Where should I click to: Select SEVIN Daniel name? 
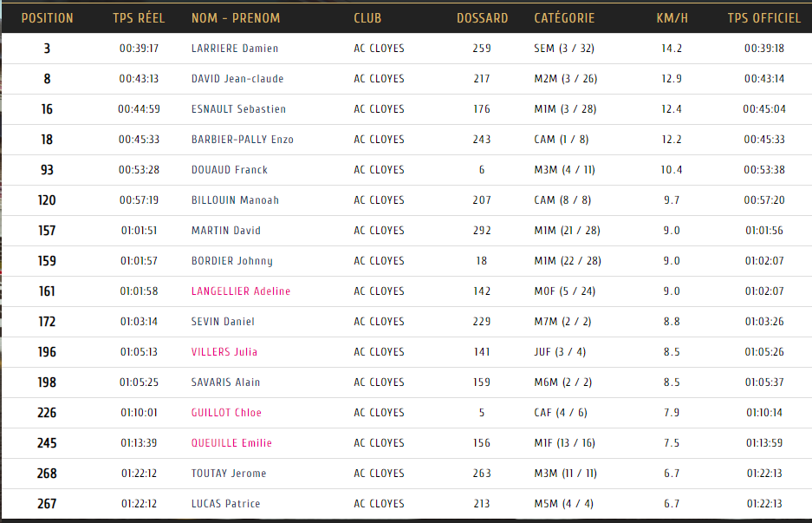click(x=223, y=322)
